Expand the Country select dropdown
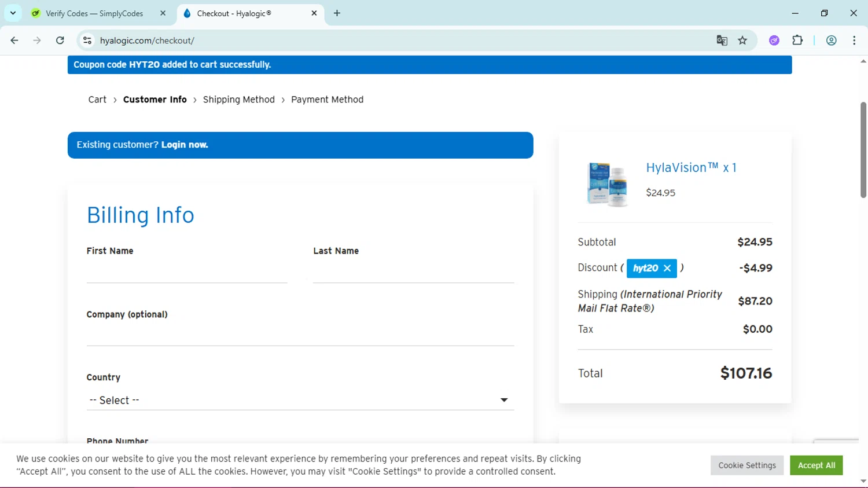This screenshot has width=868, height=488. click(x=300, y=400)
